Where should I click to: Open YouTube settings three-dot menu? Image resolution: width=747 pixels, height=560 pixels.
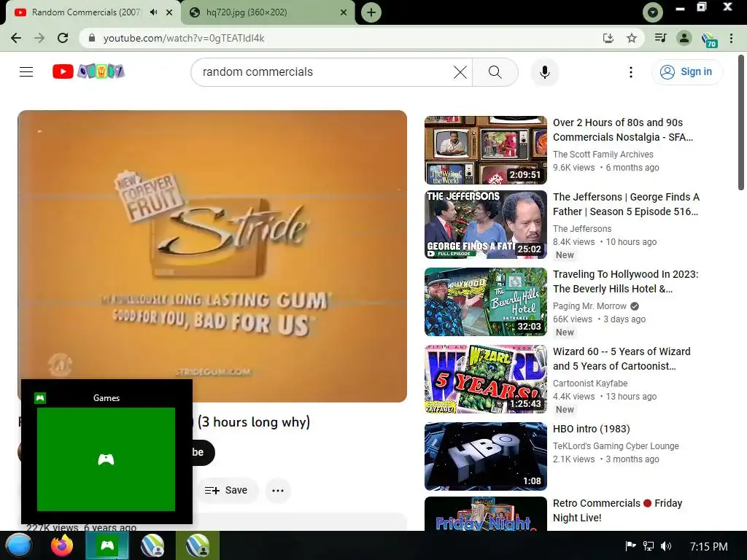click(631, 72)
